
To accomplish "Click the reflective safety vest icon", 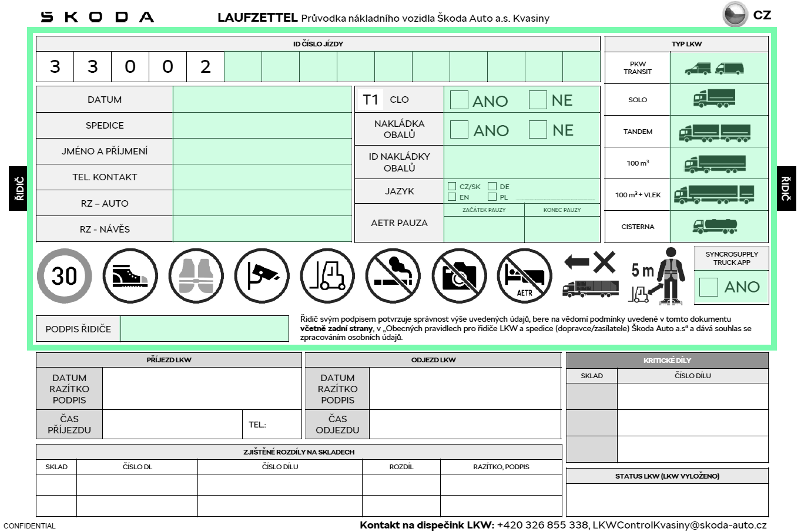I will tap(196, 275).
